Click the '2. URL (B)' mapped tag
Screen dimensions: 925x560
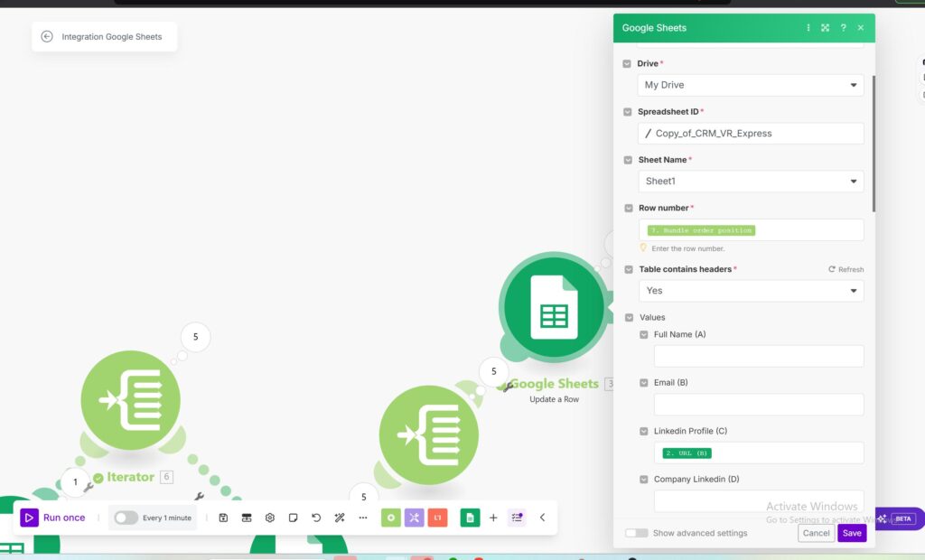(x=687, y=453)
